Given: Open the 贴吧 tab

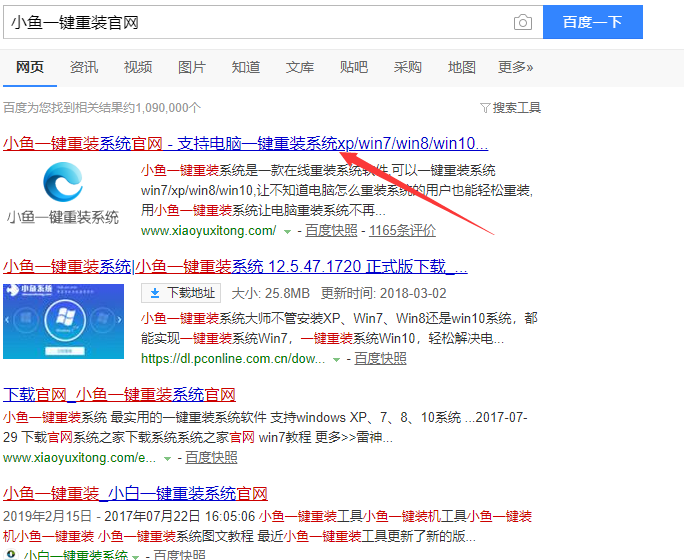Looking at the screenshot, I should pyautogui.click(x=354, y=67).
